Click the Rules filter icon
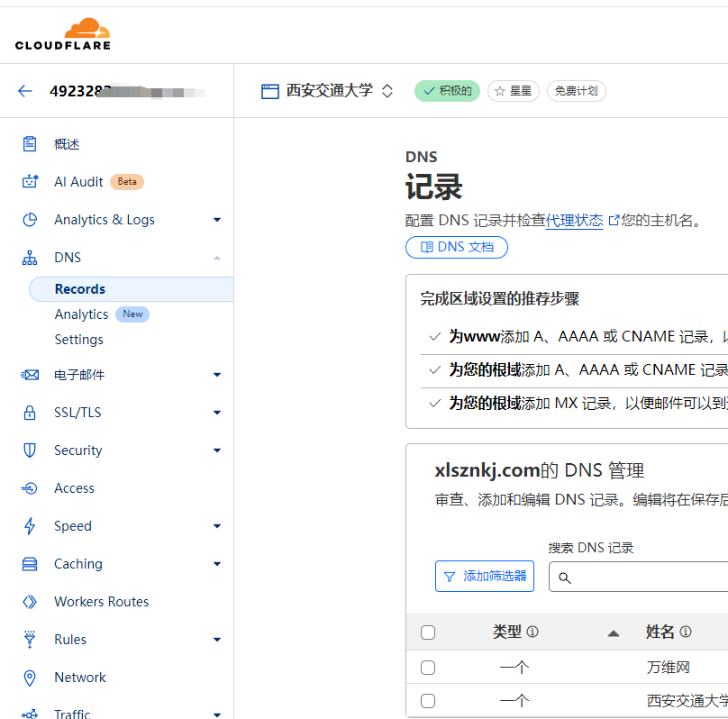Screen dimensions: 728x719 click(30, 639)
